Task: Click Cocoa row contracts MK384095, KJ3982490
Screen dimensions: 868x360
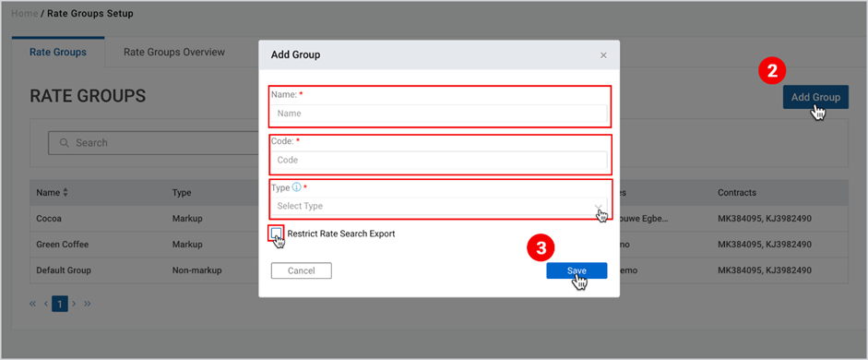Action: pos(765,219)
